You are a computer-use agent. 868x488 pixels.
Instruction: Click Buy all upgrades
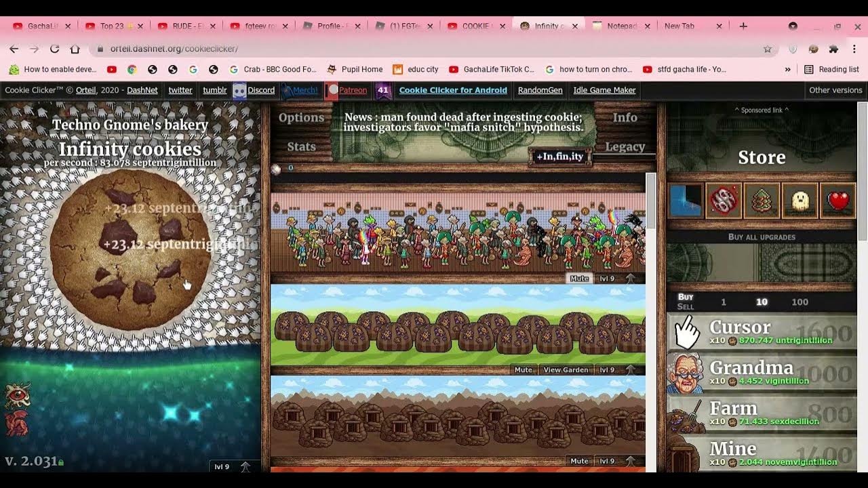[x=762, y=237]
